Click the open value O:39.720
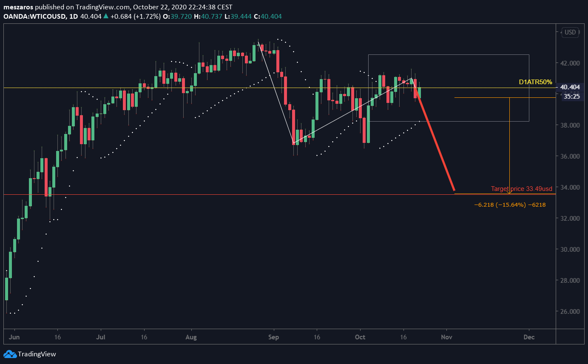This screenshot has width=588, height=364. (177, 16)
